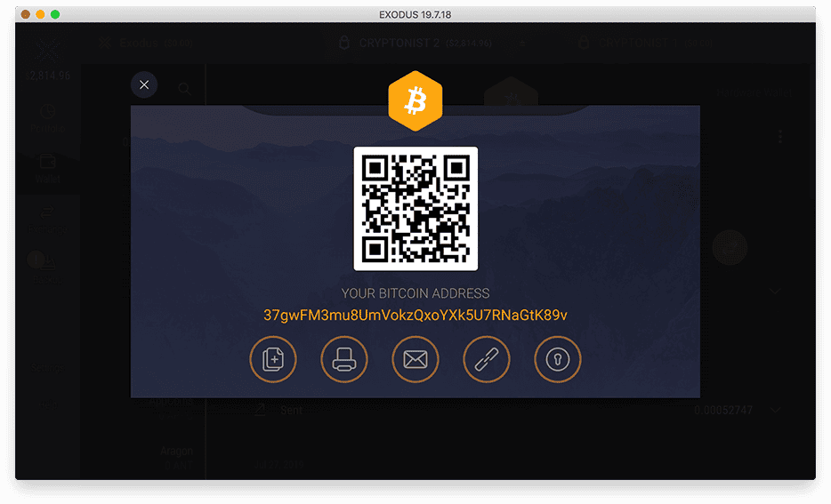831x504 pixels.
Task: Click the 0.00052747 amount
Action: pyautogui.click(x=723, y=411)
